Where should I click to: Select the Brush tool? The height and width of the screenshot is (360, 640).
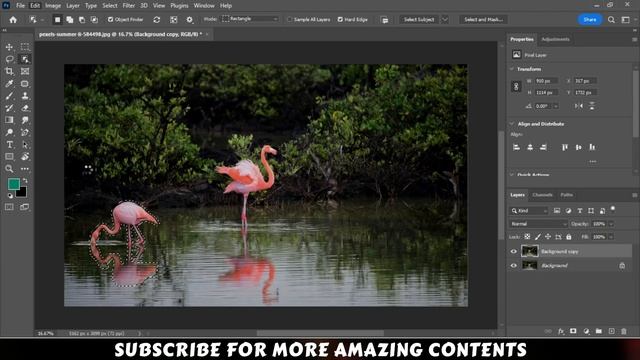tap(9, 96)
